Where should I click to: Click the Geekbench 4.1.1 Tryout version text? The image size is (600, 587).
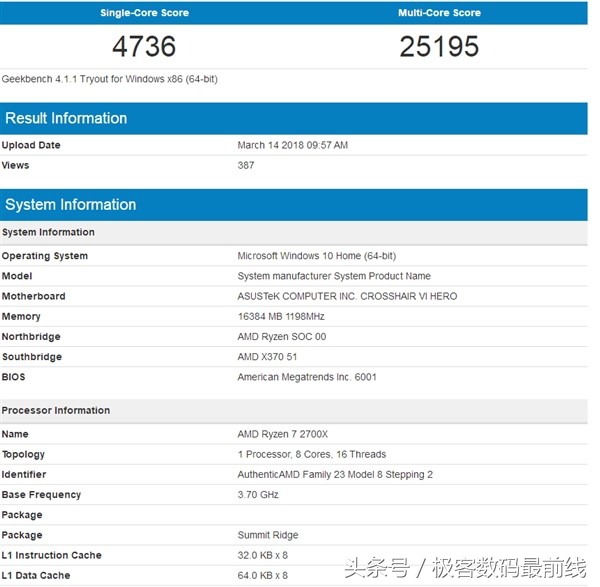click(110, 79)
